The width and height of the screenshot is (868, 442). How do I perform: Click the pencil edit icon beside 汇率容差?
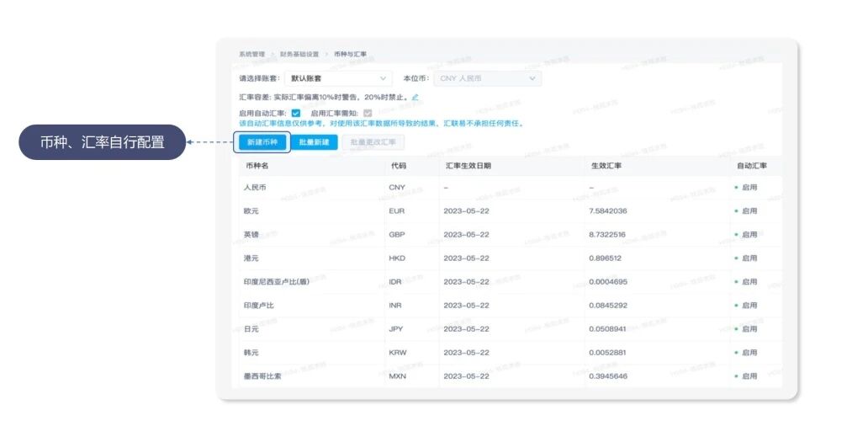tap(415, 98)
